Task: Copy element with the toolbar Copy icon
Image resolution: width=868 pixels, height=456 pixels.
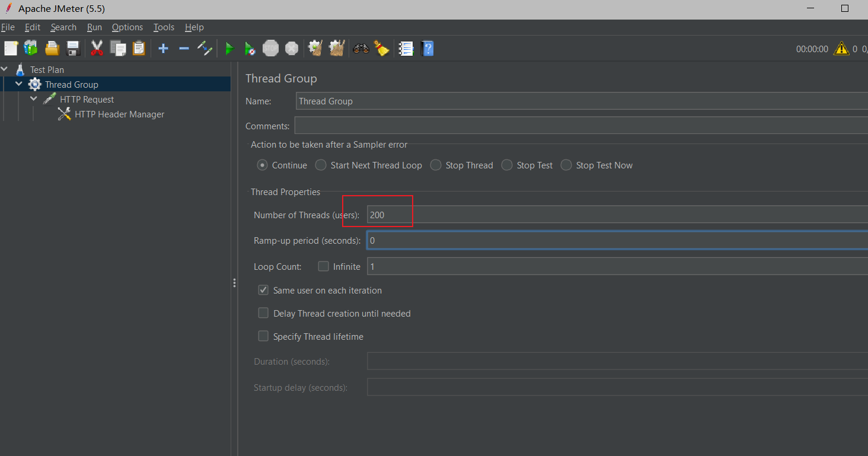Action: (x=118, y=49)
